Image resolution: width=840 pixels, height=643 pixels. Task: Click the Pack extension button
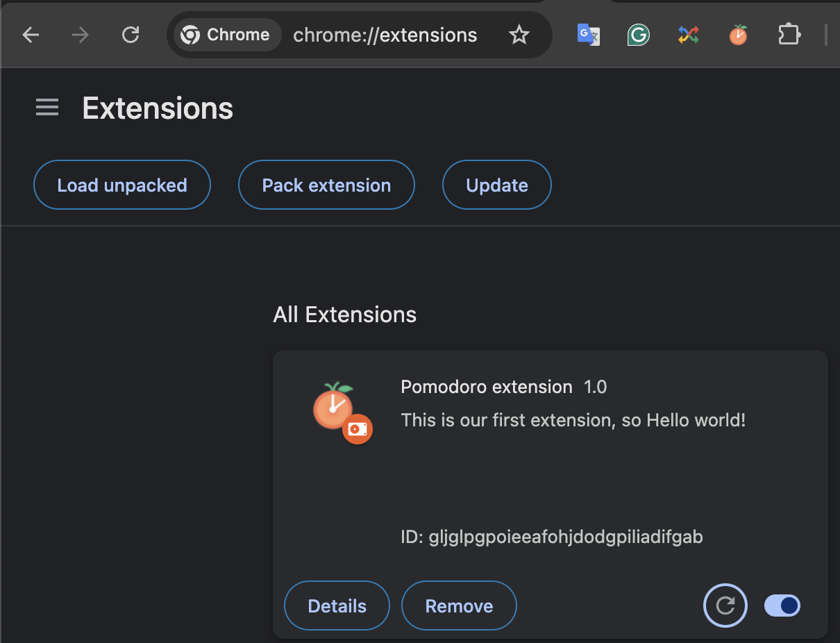326,185
